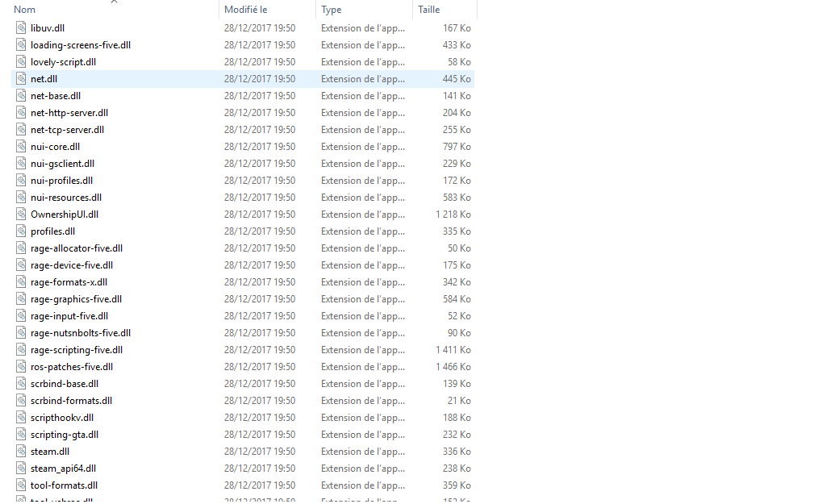Screen dimensions: 818x504
Task: Select the rage-scripting-five.dll file icon
Action: point(21,350)
